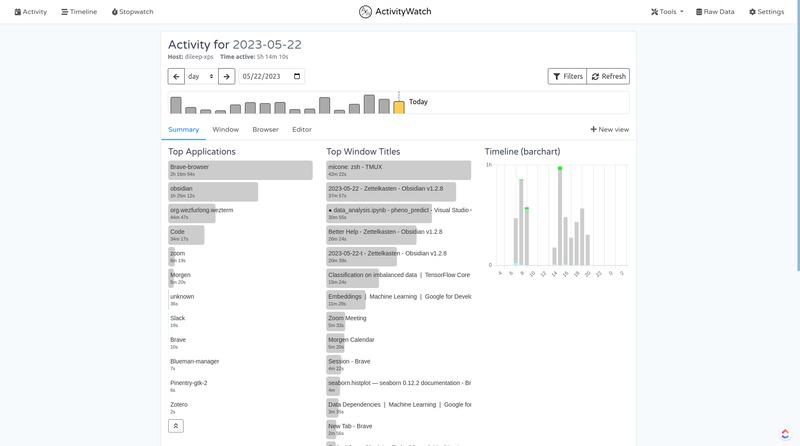Select the Pinentry-gtk-2 application row

point(189,386)
